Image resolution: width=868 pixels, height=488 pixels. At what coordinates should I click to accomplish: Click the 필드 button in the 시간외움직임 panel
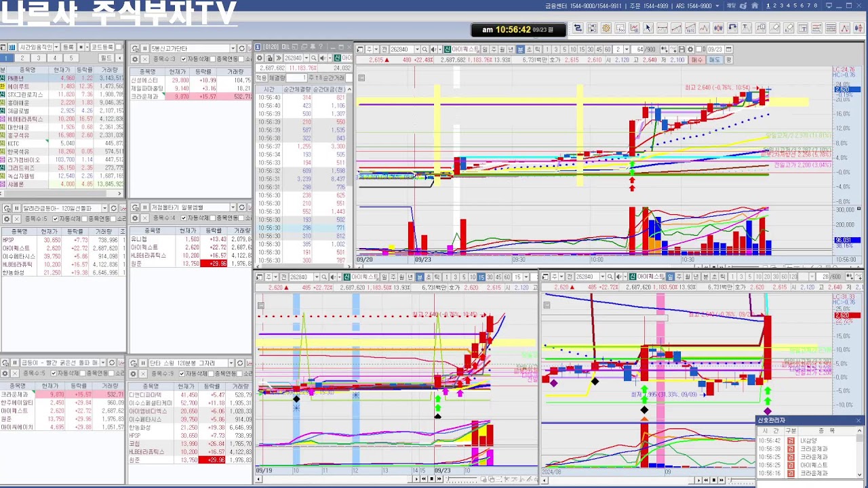click(x=106, y=58)
